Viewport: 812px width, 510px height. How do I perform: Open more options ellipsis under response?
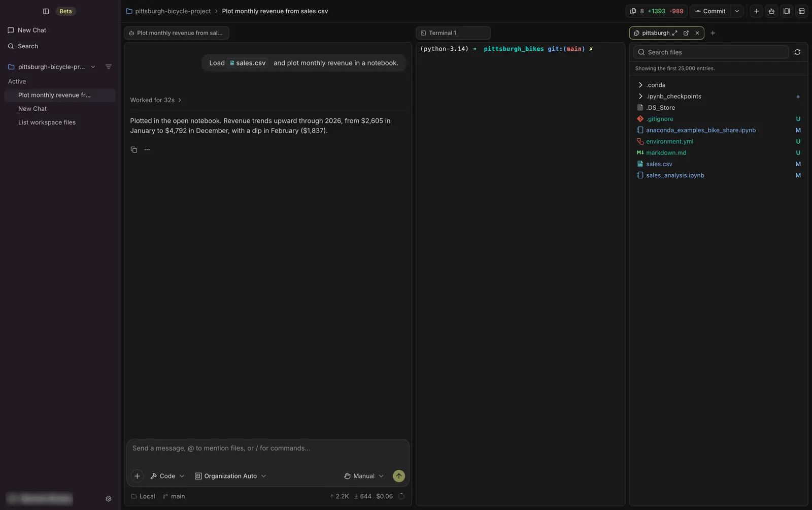click(147, 150)
